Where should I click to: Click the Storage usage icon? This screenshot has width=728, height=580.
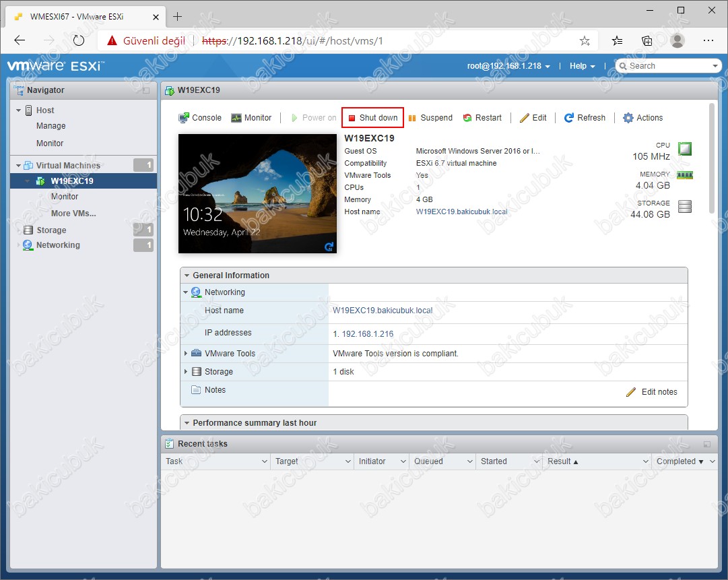tap(685, 206)
